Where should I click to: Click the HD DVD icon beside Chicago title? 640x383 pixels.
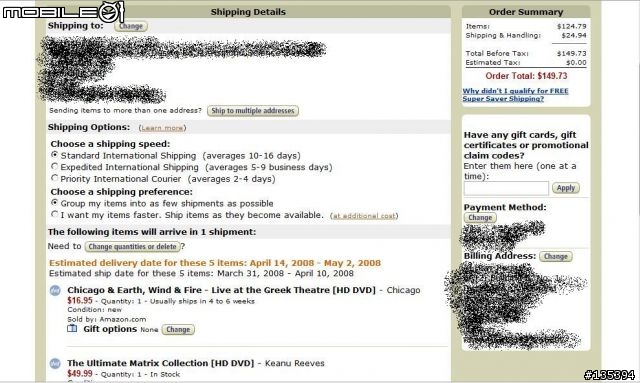[55, 290]
